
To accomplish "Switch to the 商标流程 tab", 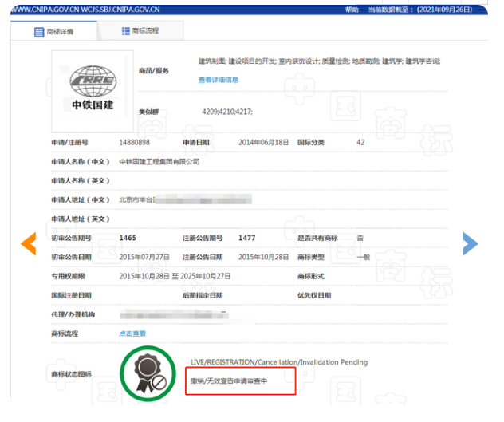I will click(x=140, y=31).
